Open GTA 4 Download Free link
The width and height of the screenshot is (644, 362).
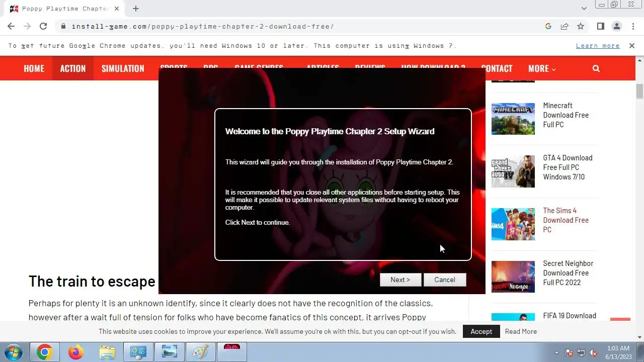point(568,167)
